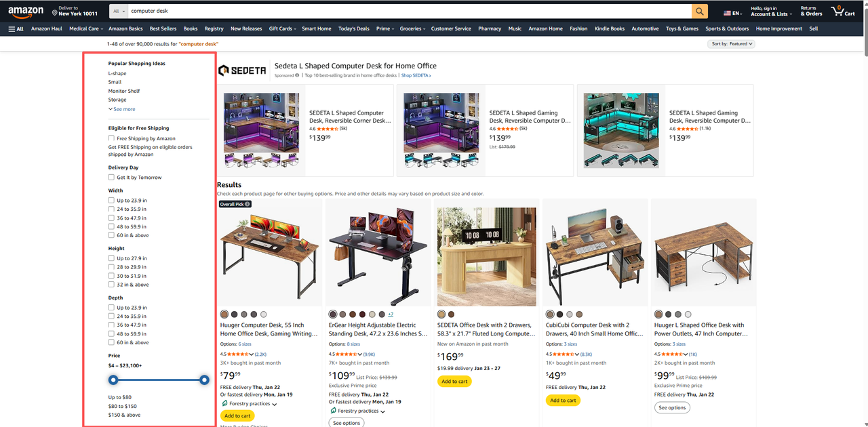Viewport: 868px width, 427px height.
Task: Click the Sponsored info icon
Action: (x=297, y=75)
